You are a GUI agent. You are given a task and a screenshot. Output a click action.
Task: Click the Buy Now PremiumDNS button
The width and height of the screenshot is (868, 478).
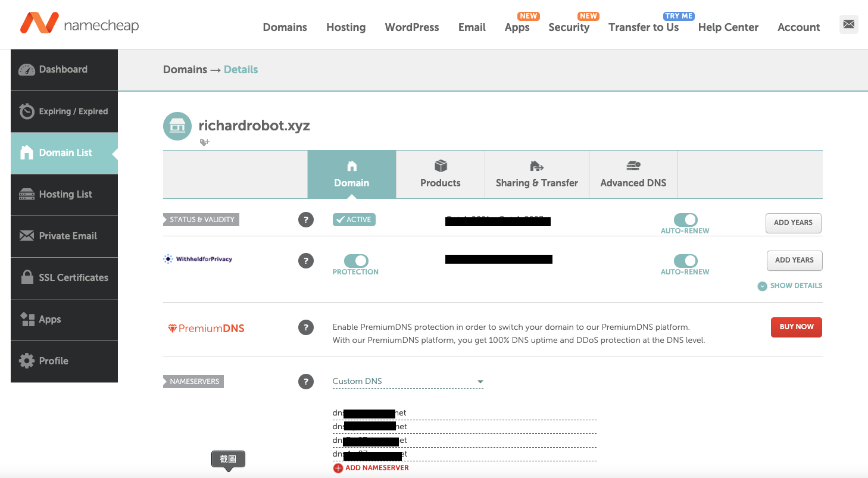pyautogui.click(x=797, y=327)
